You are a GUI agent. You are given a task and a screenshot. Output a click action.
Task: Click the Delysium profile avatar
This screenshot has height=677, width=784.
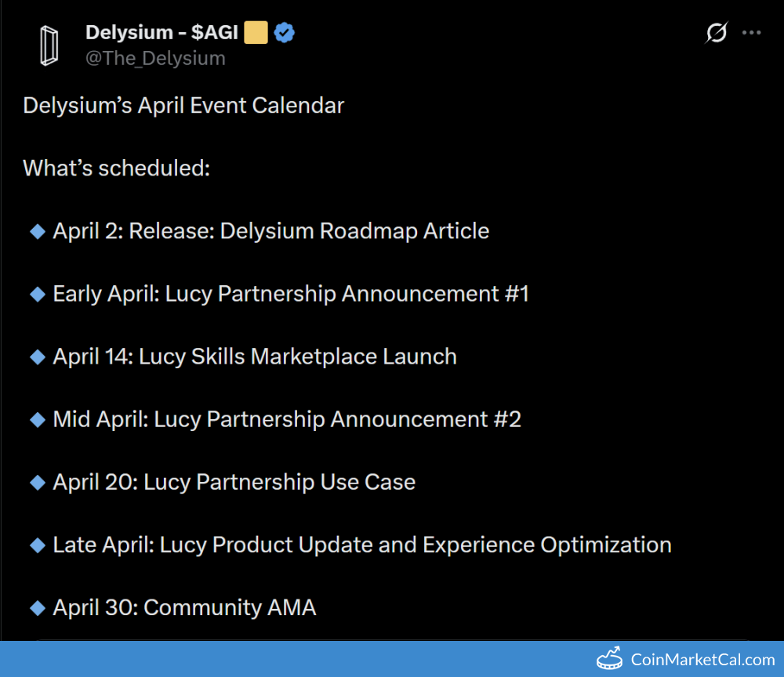click(x=50, y=45)
